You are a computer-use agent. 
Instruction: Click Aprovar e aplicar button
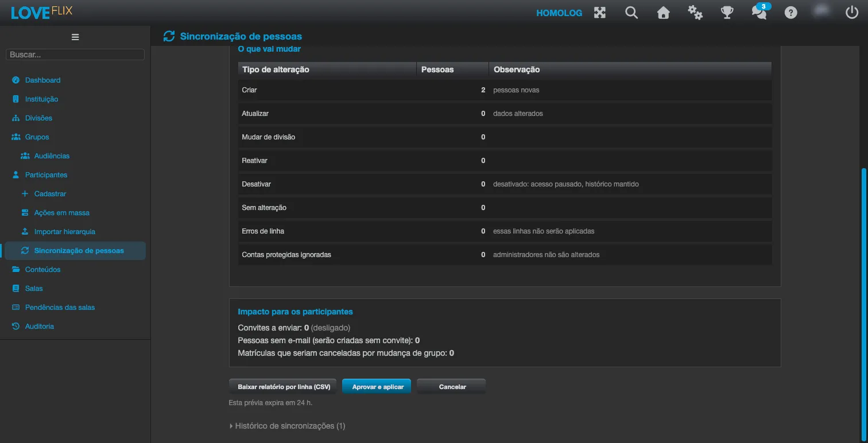tap(378, 387)
